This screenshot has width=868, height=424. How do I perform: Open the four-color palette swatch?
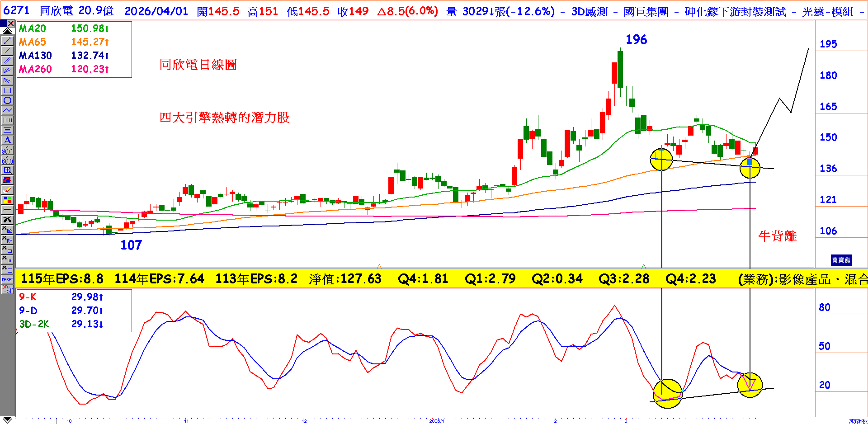coord(7,200)
